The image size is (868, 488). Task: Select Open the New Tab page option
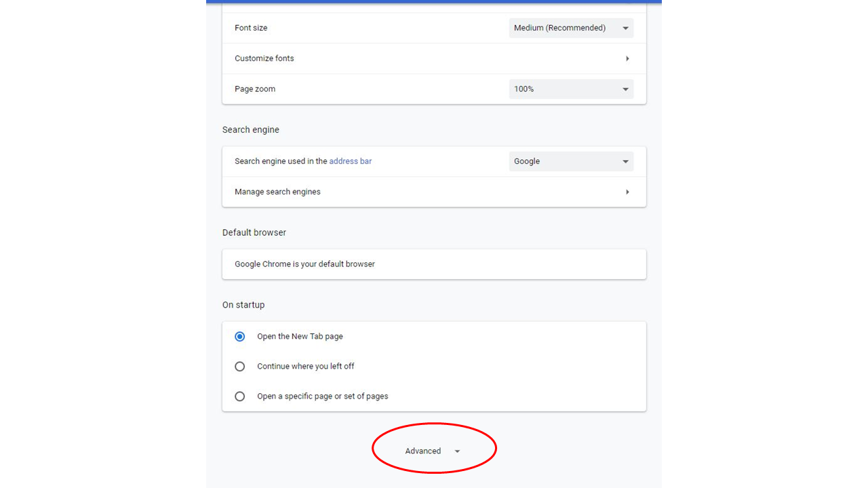click(x=240, y=336)
